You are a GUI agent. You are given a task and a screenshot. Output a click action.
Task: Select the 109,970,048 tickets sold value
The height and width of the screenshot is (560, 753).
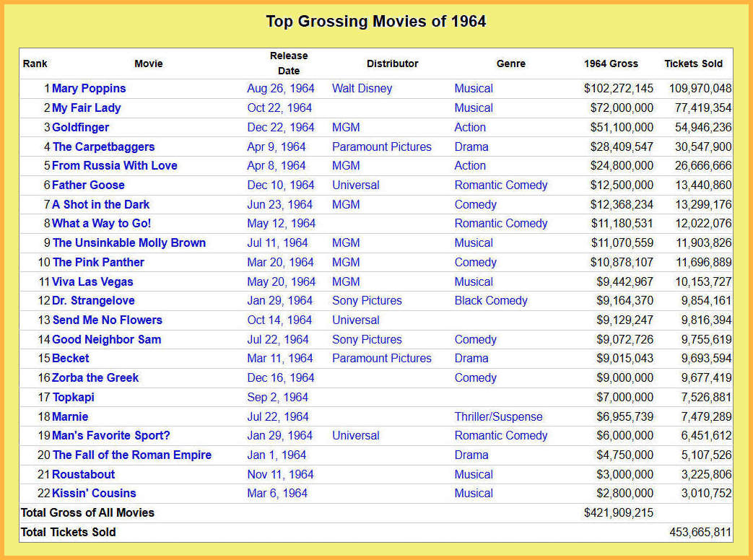tap(700, 88)
